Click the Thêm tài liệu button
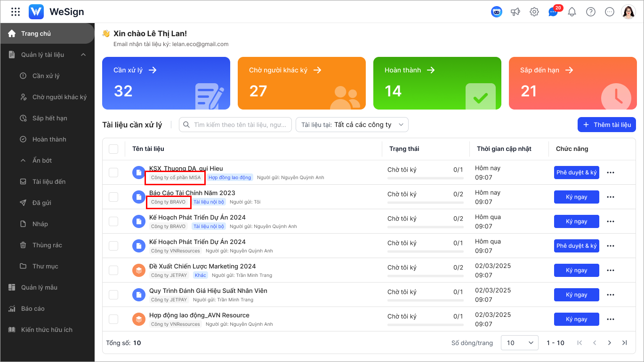 pyautogui.click(x=607, y=125)
